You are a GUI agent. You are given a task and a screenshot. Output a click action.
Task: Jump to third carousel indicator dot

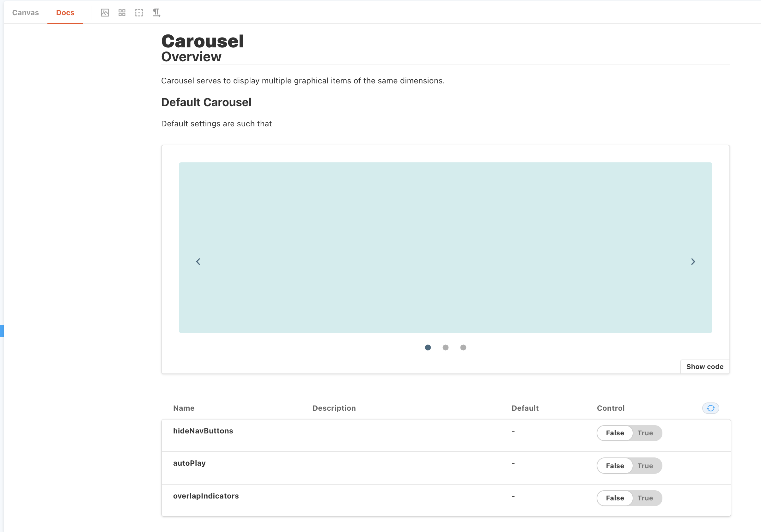pos(463,348)
